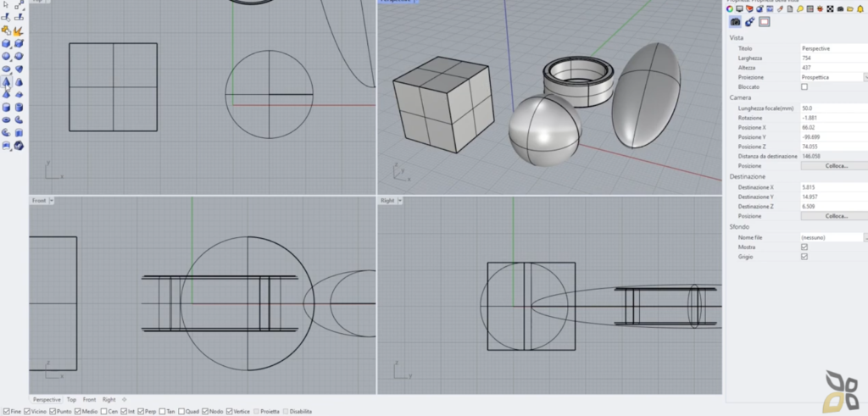The height and width of the screenshot is (416, 868).
Task: Toggle the Int osnap checkbox
Action: (x=124, y=412)
